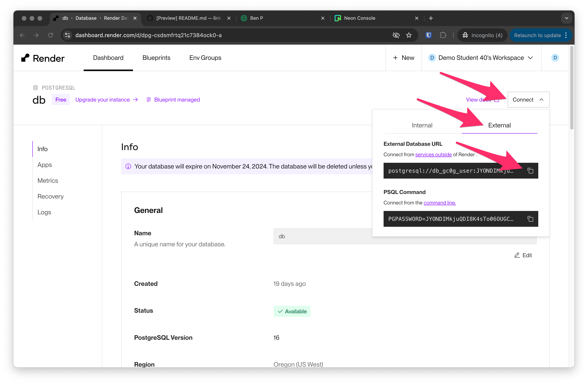The height and width of the screenshot is (384, 588).
Task: Select the External connection tab
Action: click(x=499, y=125)
